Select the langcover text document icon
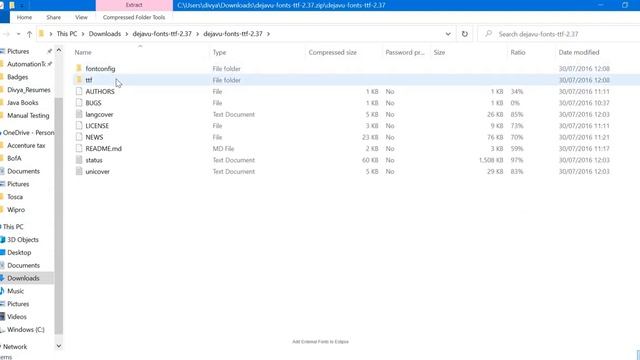This screenshot has width=640, height=360. pyautogui.click(x=79, y=114)
